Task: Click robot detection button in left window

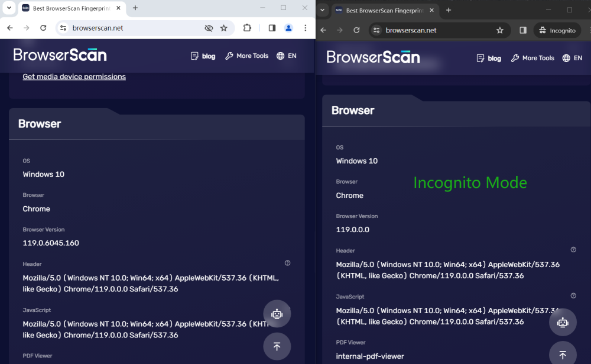Action: [x=277, y=314]
